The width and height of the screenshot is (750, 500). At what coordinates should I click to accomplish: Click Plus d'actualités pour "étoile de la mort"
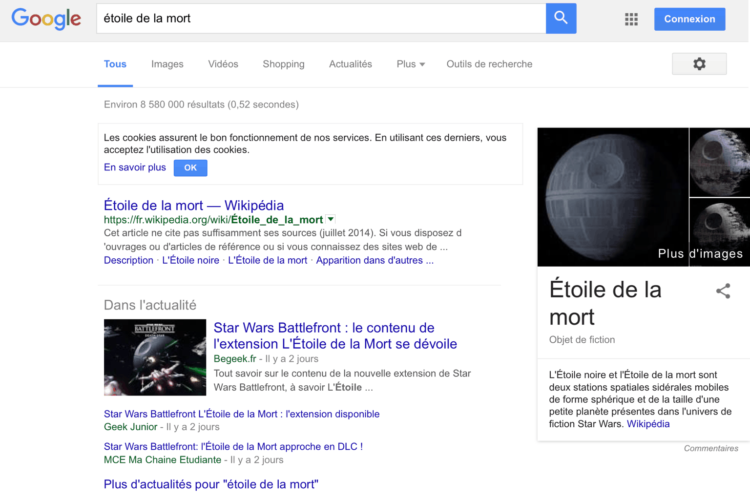pyautogui.click(x=211, y=484)
